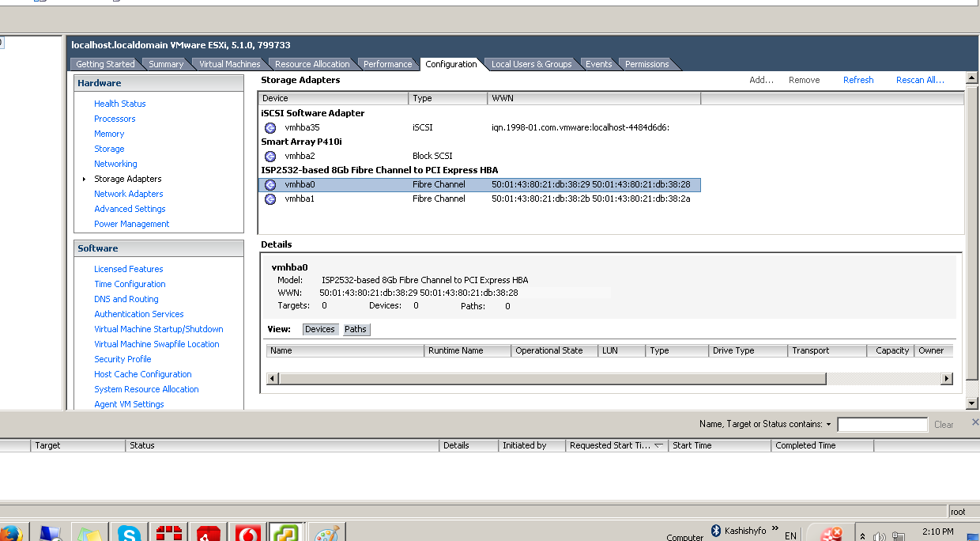The image size is (980, 541).
Task: Open filter criteria dropdown arrow
Action: point(828,425)
